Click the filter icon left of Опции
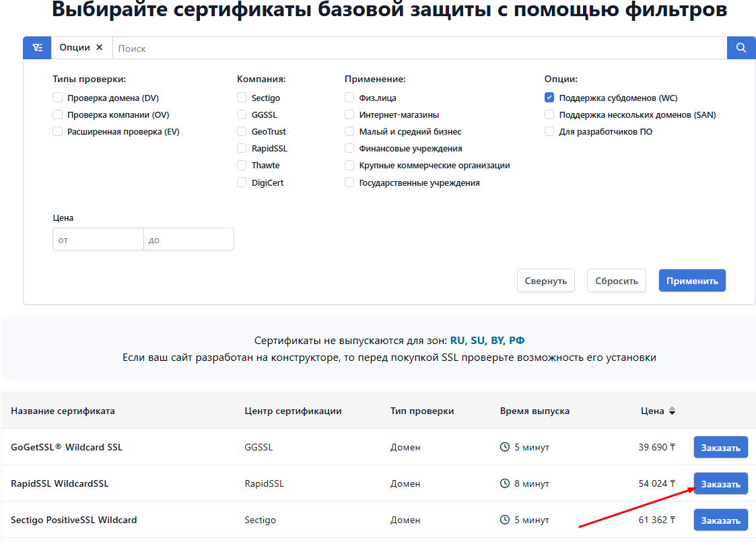756x544 pixels. pos(37,48)
